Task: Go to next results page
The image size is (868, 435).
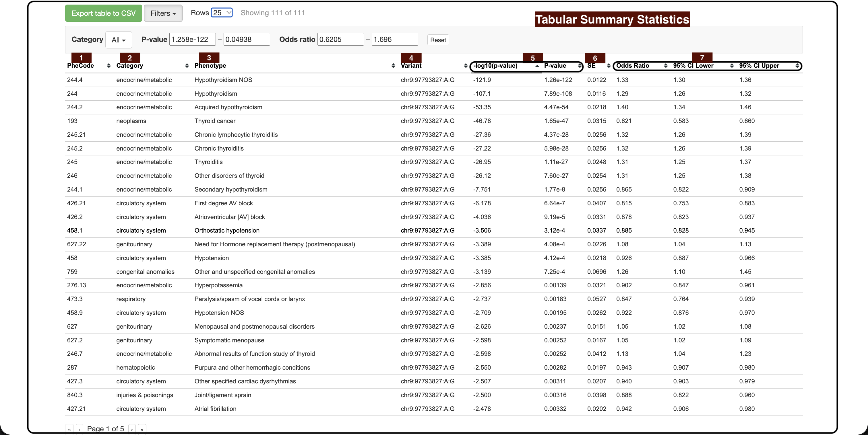Action: pyautogui.click(x=132, y=429)
